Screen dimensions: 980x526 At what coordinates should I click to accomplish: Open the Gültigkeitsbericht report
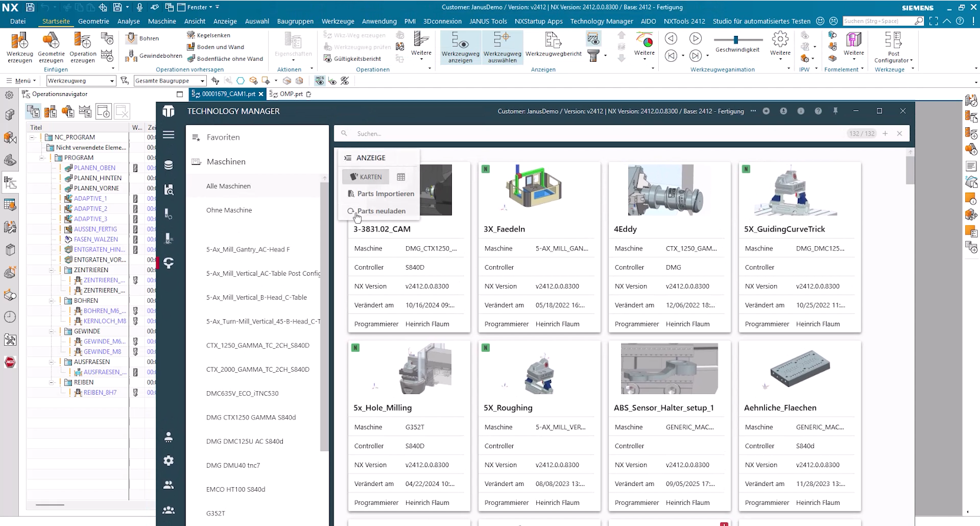click(352, 59)
